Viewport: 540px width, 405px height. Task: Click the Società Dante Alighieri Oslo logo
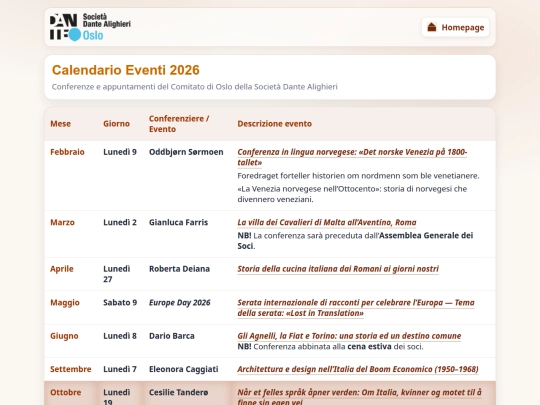point(90,27)
